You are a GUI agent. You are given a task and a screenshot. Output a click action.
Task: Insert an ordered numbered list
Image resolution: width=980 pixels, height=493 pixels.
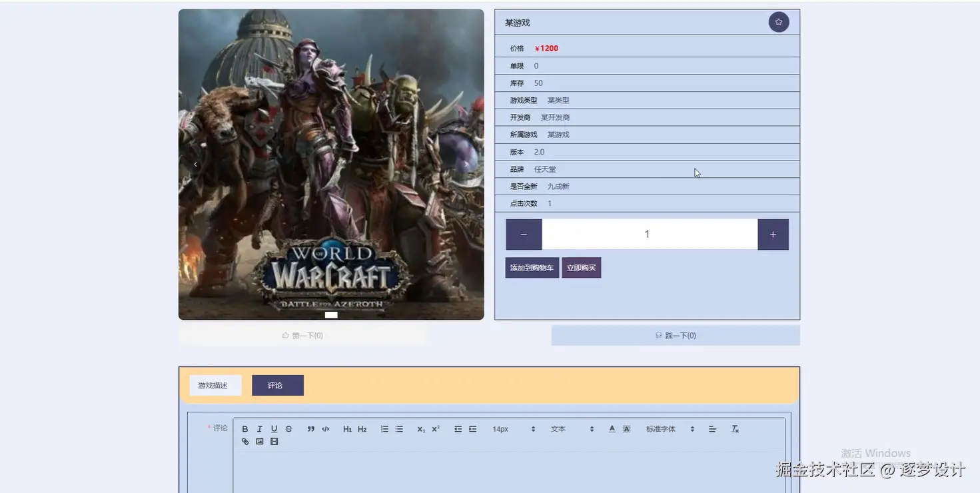coord(384,429)
